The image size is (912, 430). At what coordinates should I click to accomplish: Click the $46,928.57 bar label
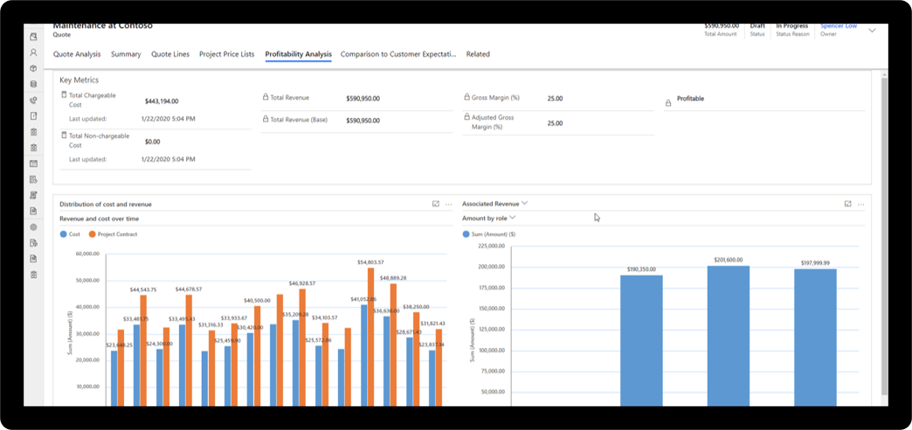click(x=302, y=283)
